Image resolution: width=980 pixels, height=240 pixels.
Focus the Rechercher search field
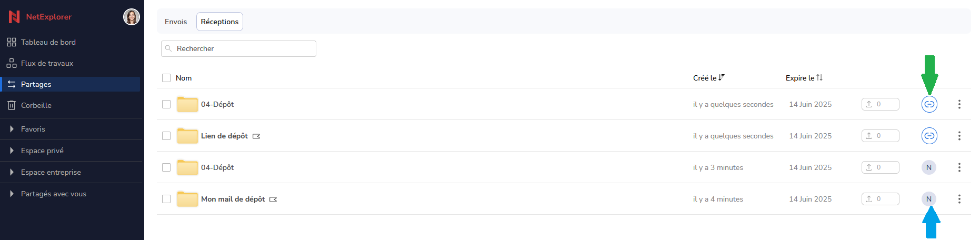coord(238,48)
